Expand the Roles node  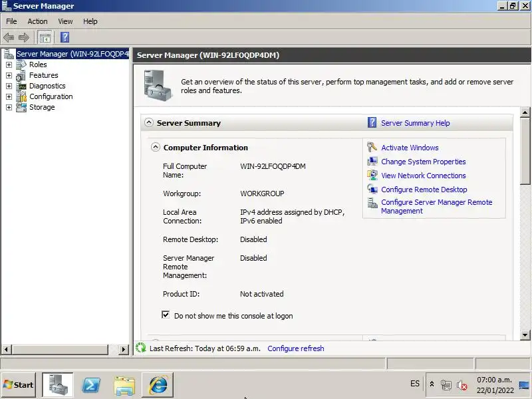[9, 65]
